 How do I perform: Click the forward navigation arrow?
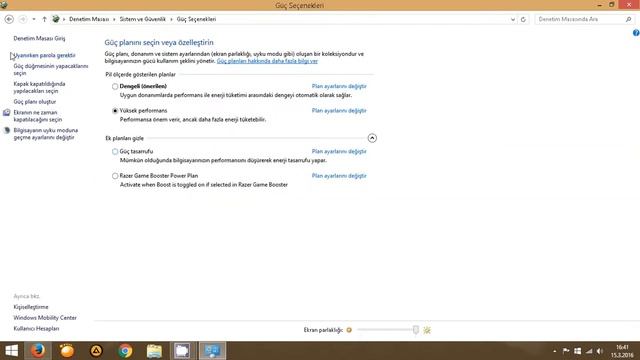(x=23, y=19)
